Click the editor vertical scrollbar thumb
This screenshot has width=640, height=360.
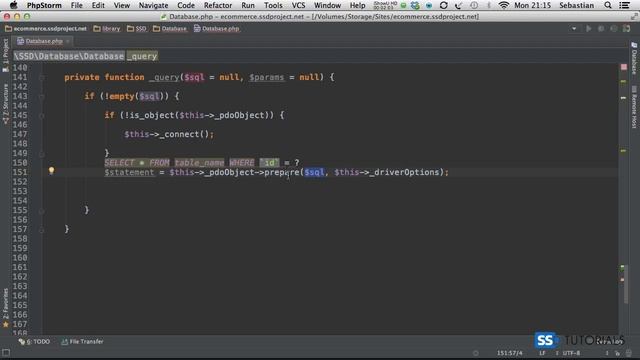626,284
